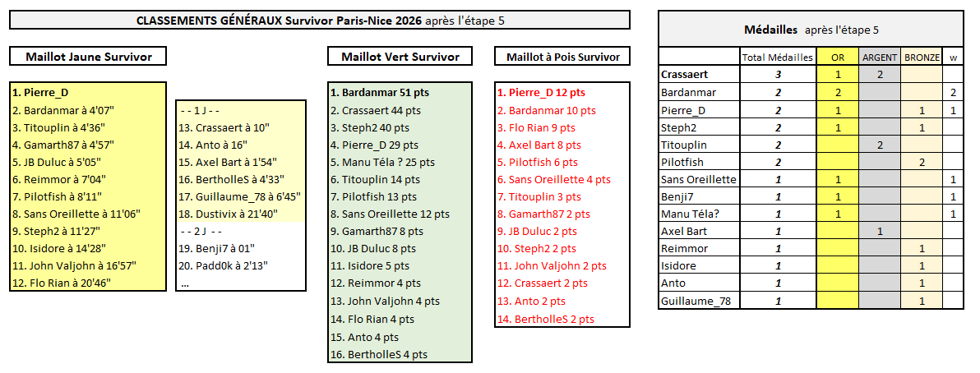Select the Maillot Jaune Survivor header
The height and width of the screenshot is (373, 980).
[87, 57]
